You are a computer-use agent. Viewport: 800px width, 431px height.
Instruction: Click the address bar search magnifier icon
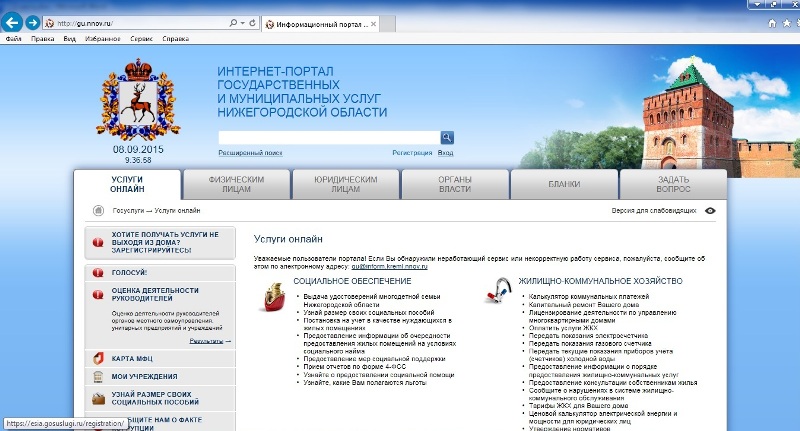point(233,23)
